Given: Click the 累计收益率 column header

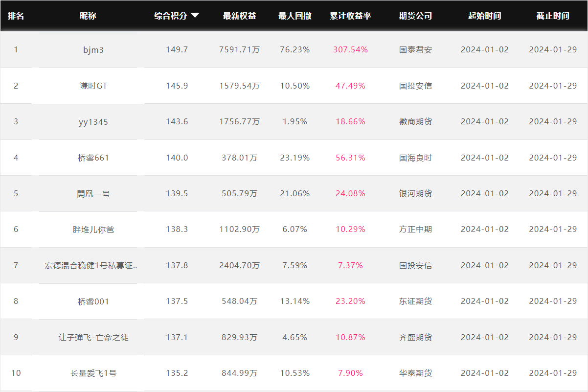Looking at the screenshot, I should [350, 16].
